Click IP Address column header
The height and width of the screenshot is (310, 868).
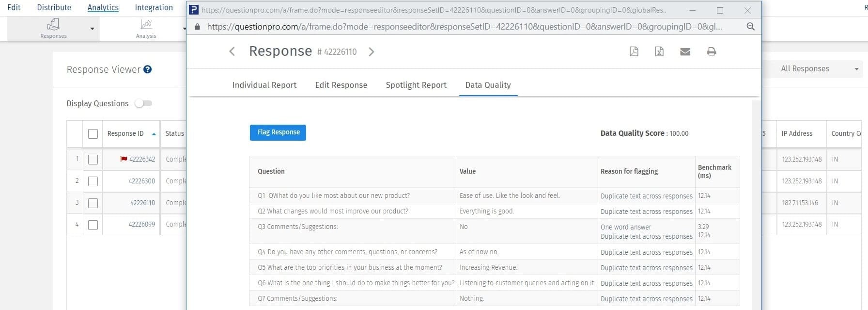797,133
